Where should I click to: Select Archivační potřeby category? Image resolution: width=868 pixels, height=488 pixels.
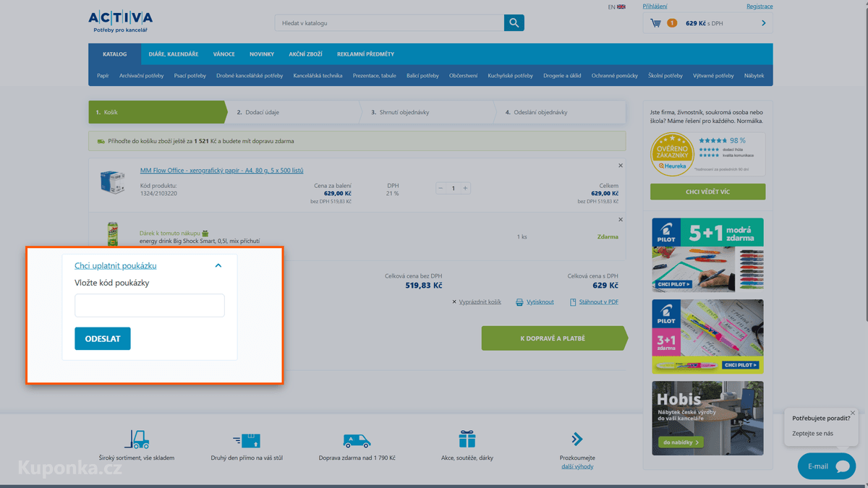(141, 76)
